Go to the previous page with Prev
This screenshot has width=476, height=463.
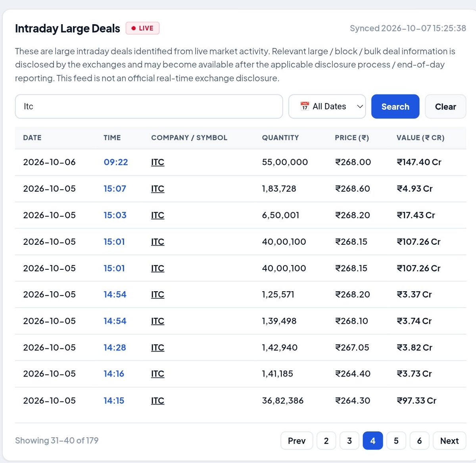[x=297, y=441]
